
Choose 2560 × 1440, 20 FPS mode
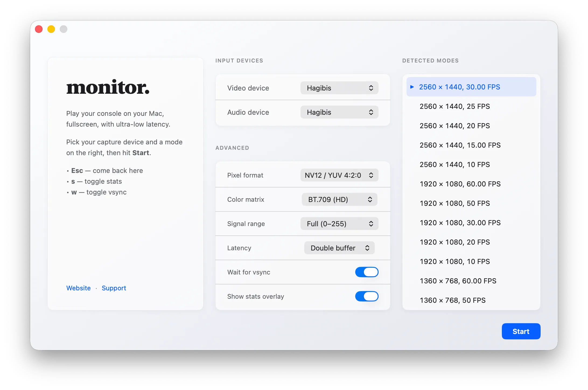pyautogui.click(x=471, y=126)
